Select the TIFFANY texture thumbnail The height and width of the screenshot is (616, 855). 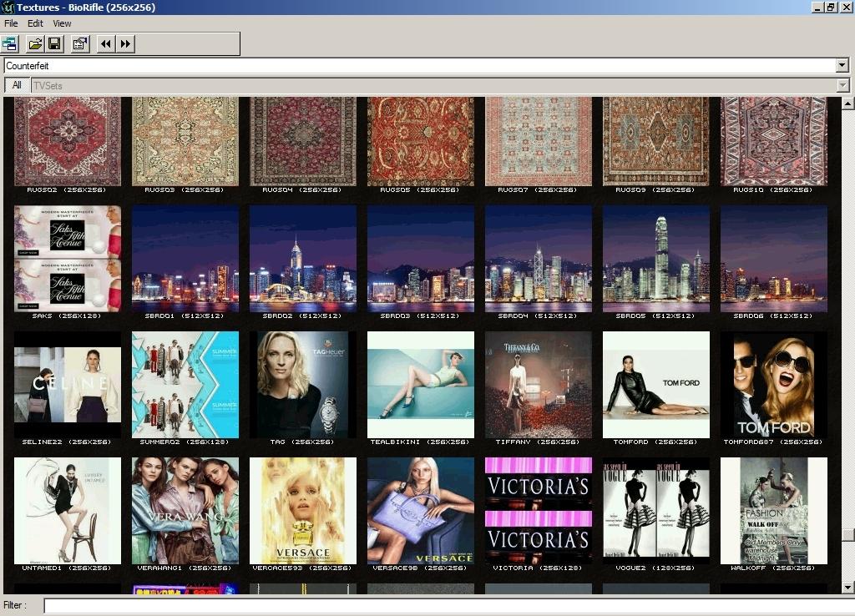click(539, 385)
